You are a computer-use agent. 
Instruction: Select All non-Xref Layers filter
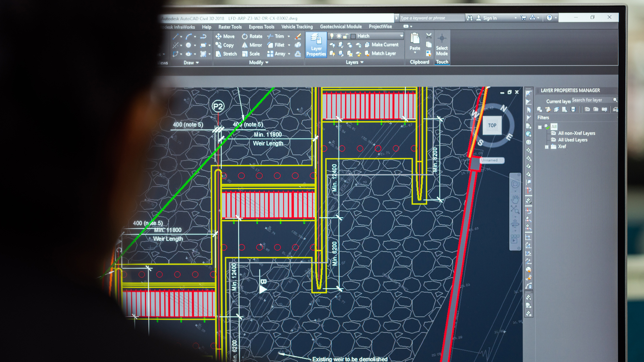pyautogui.click(x=576, y=133)
